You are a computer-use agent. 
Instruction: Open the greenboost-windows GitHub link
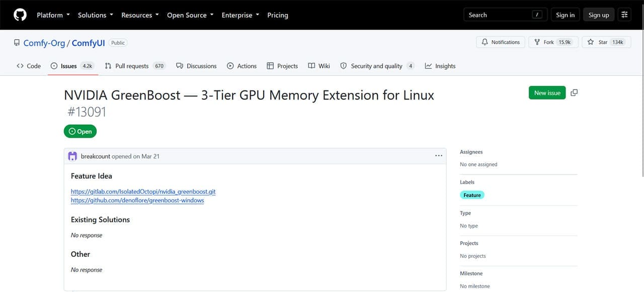pos(137,200)
